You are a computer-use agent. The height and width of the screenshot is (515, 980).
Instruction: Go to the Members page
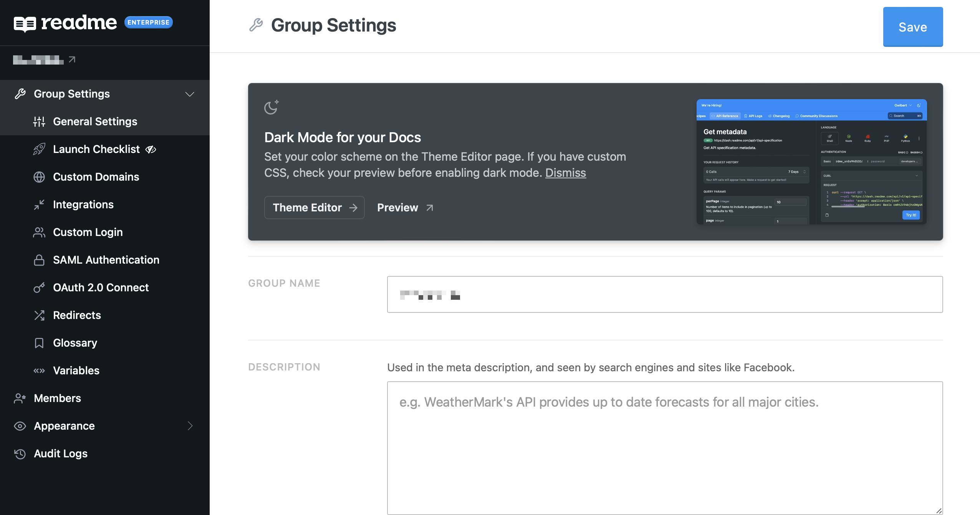coord(57,398)
